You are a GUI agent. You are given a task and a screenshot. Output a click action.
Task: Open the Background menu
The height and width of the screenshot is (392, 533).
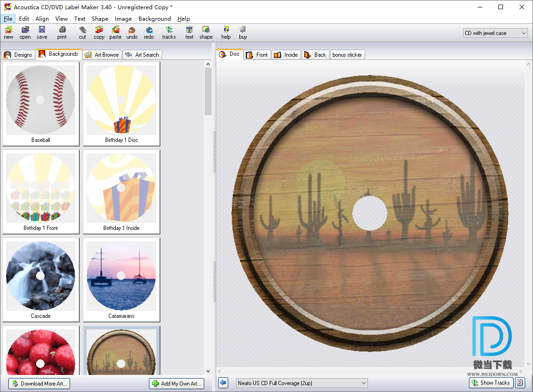tap(154, 19)
